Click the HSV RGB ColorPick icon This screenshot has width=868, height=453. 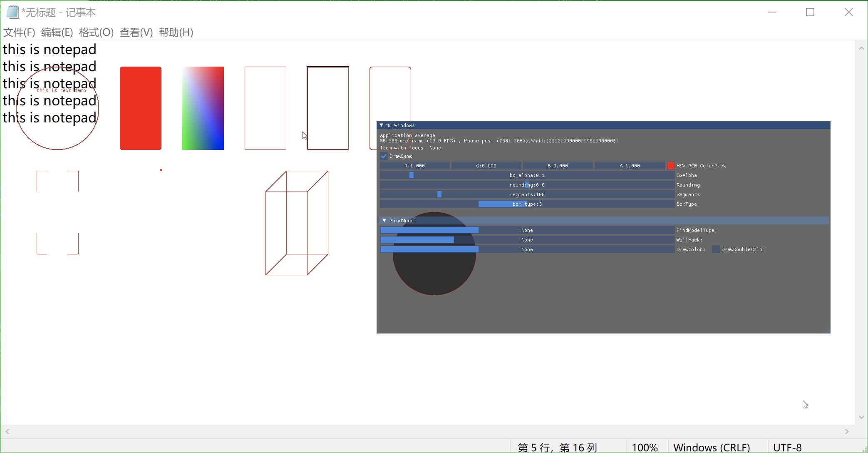670,166
